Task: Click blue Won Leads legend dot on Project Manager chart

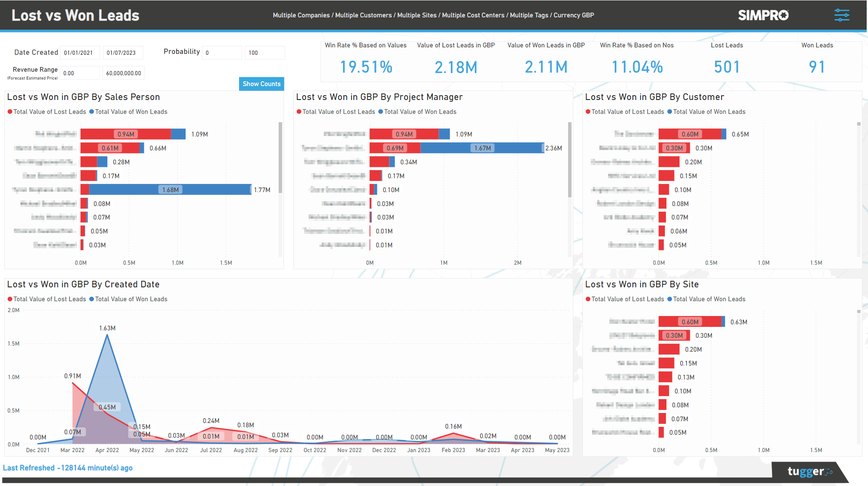Action: tap(381, 112)
